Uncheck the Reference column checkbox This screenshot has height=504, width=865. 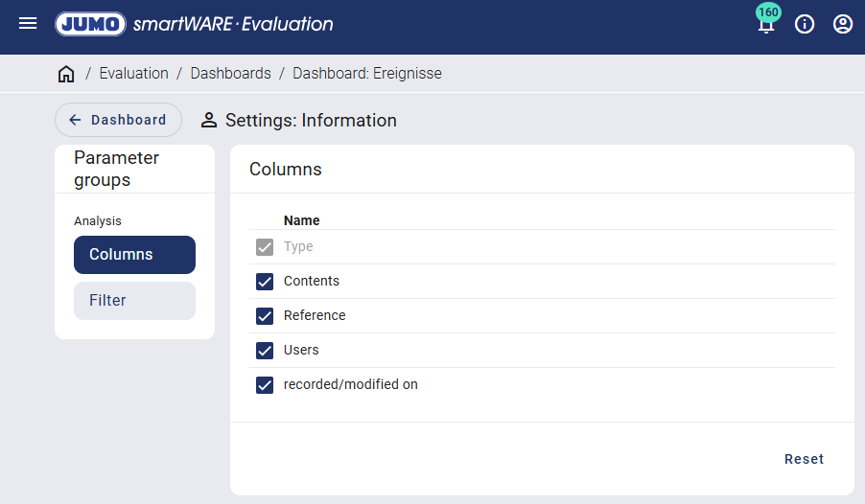pyautogui.click(x=265, y=316)
